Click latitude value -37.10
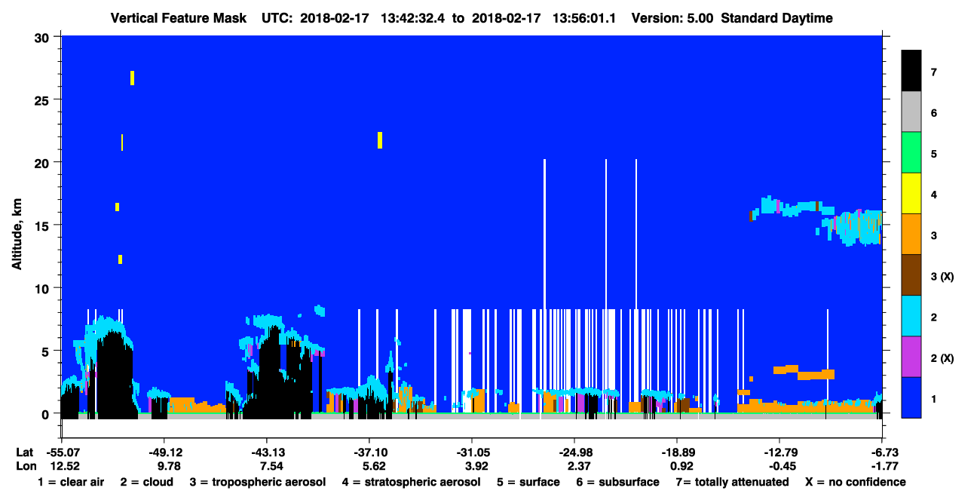Viewport: 980px width, 503px height. 371,452
